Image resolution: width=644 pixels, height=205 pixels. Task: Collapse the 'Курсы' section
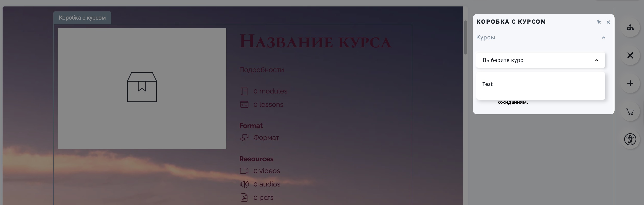(604, 37)
